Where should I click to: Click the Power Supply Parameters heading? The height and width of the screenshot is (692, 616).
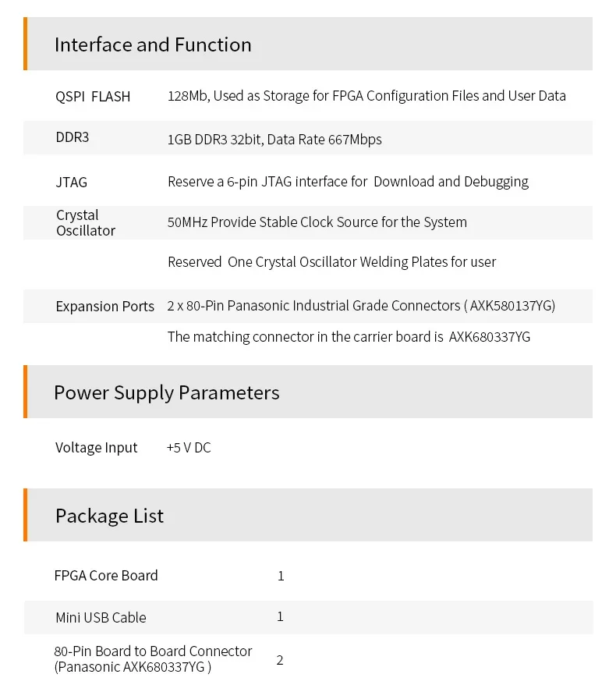(166, 392)
